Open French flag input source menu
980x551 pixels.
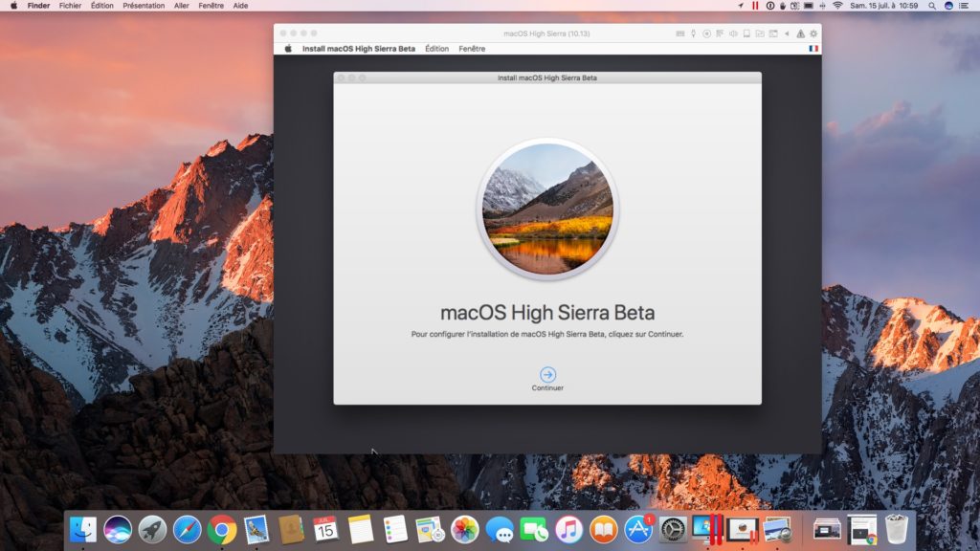(813, 49)
